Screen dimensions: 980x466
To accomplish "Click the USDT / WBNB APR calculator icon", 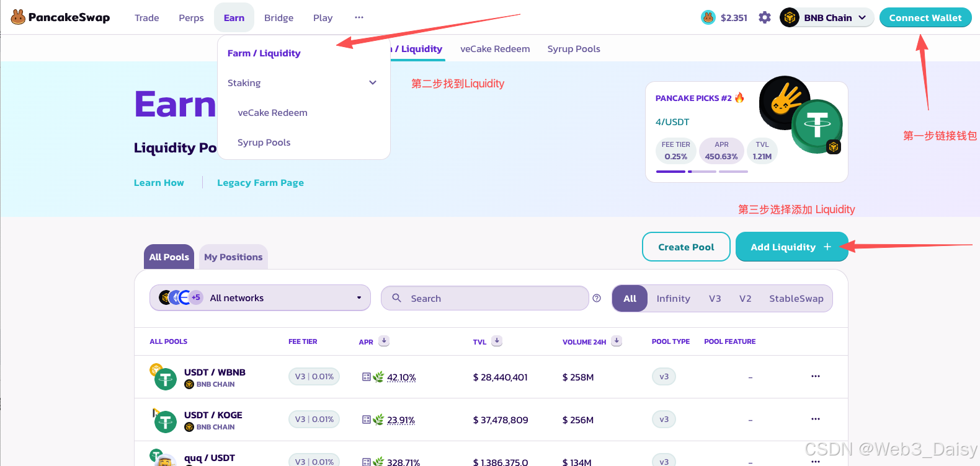I will coord(367,377).
